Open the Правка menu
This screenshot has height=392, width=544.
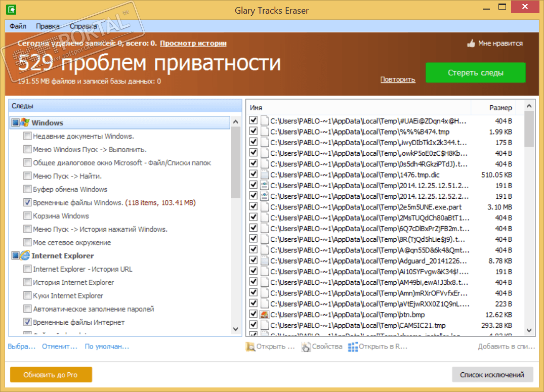click(48, 26)
